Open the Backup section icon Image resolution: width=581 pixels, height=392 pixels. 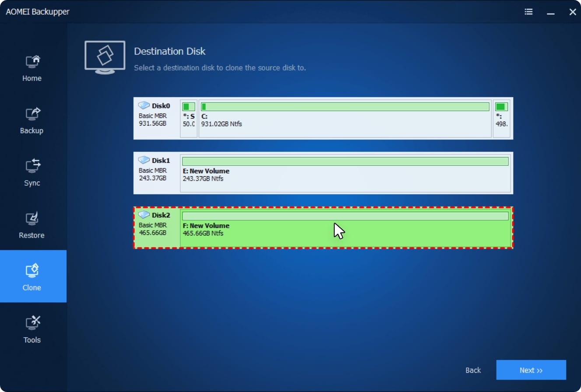click(x=33, y=114)
